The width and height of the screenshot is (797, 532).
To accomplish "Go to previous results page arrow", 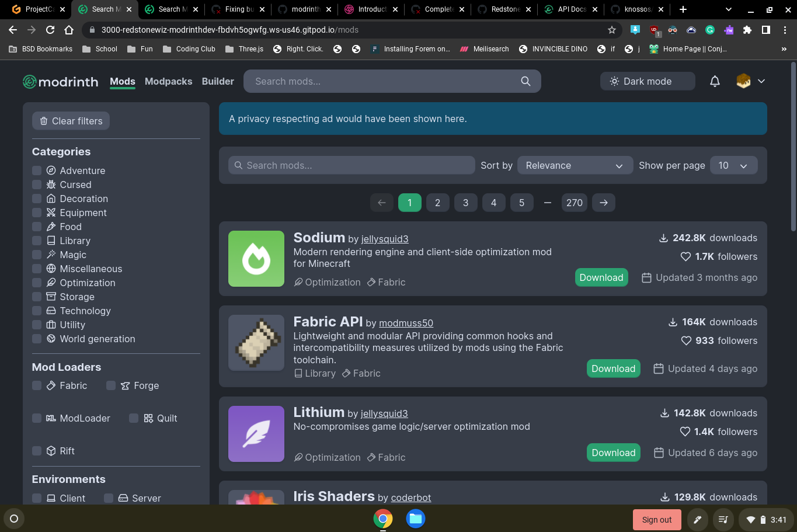I will [382, 203].
